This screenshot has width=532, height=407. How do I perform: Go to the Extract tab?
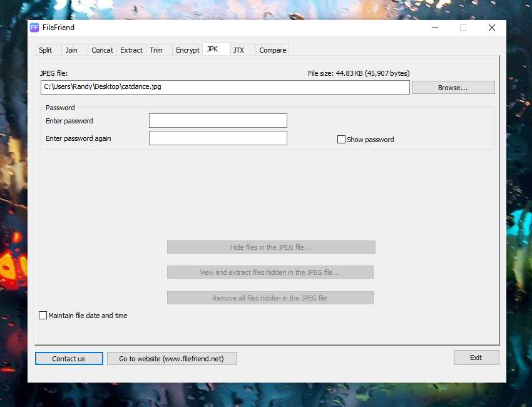[x=131, y=50]
